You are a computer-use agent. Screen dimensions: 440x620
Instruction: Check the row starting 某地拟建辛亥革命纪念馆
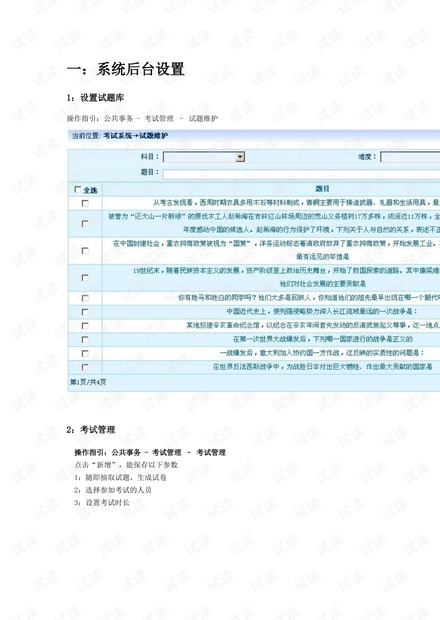[85, 326]
